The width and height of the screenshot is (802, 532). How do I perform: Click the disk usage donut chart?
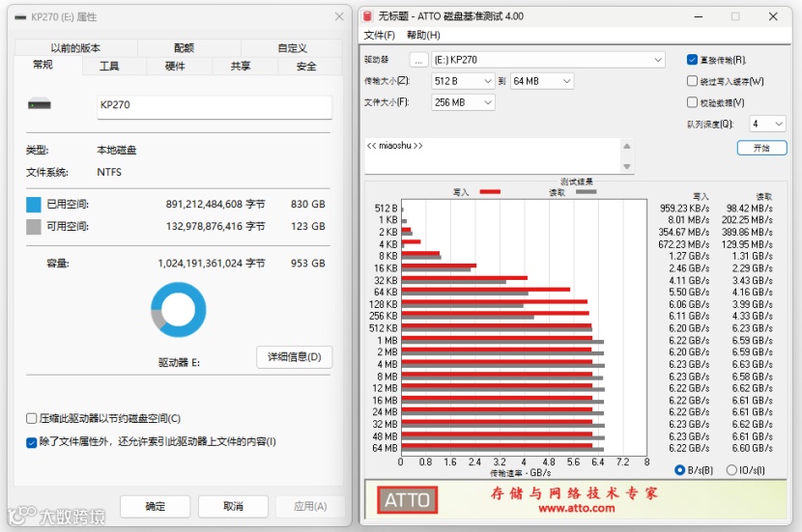pos(179,310)
